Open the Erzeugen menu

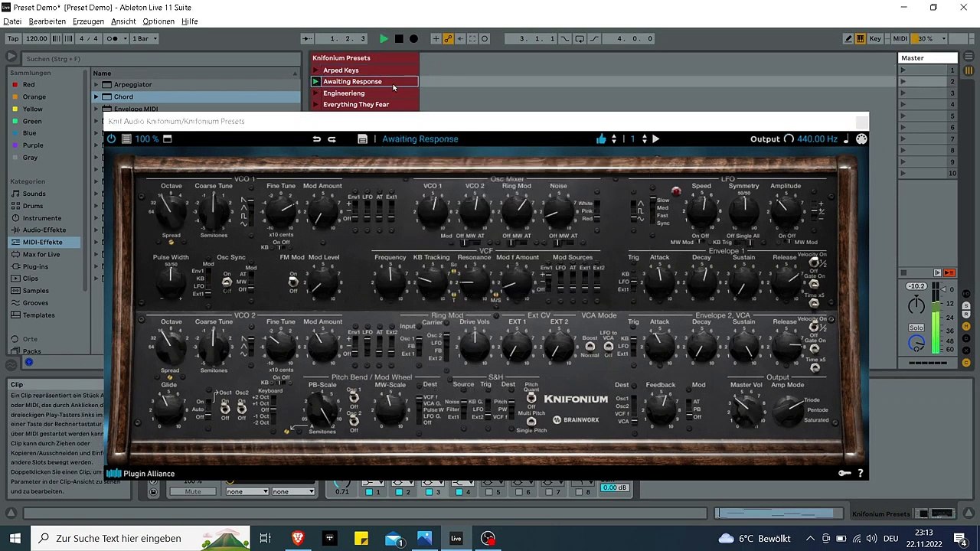click(x=88, y=21)
